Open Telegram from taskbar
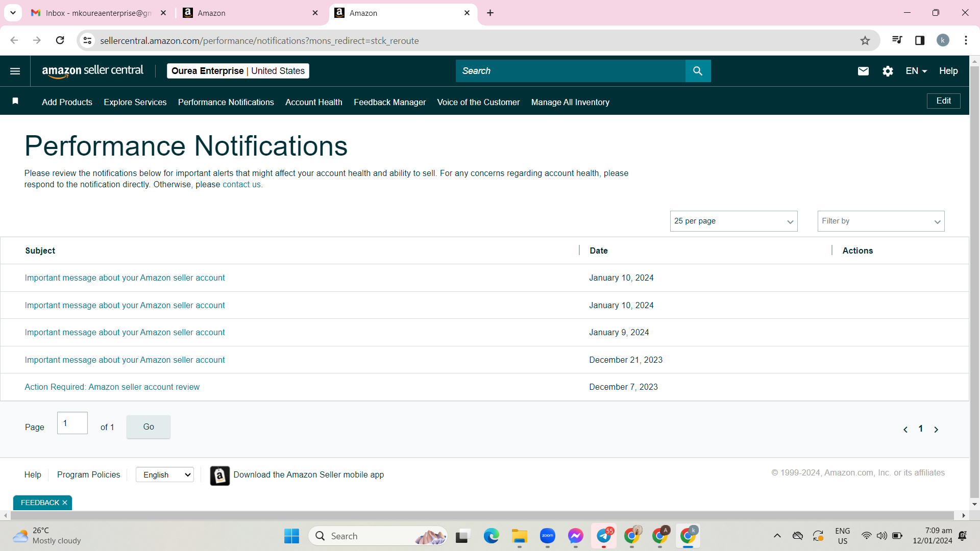The height and width of the screenshot is (551, 980). pyautogui.click(x=604, y=536)
